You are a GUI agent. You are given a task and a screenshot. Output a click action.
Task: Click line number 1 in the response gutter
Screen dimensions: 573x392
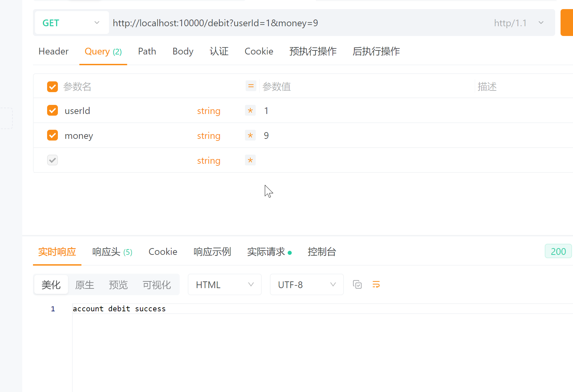(x=53, y=309)
